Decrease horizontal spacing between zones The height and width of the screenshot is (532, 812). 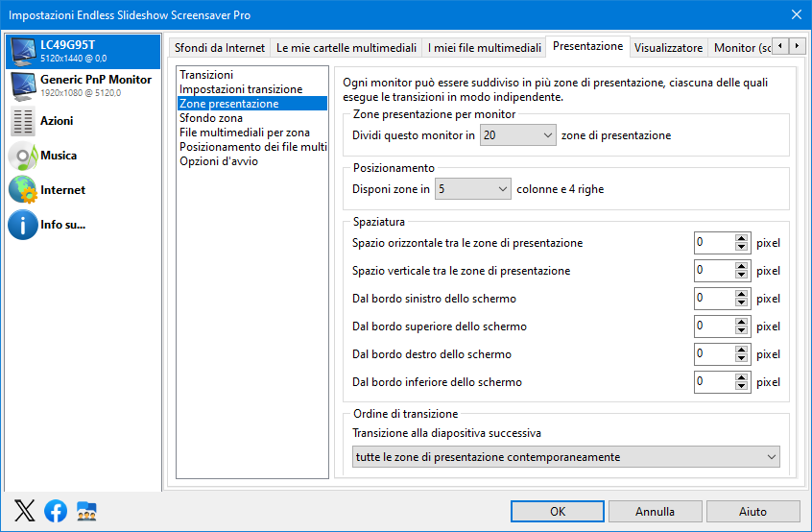pyautogui.click(x=742, y=247)
